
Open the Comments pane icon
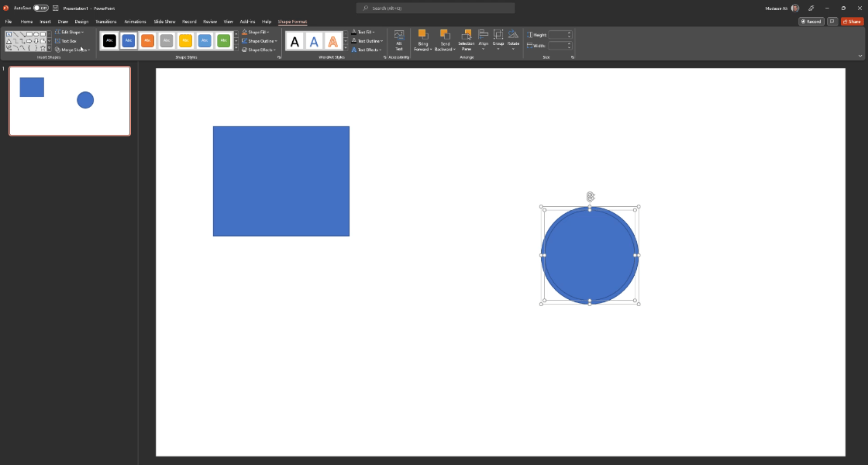click(832, 22)
